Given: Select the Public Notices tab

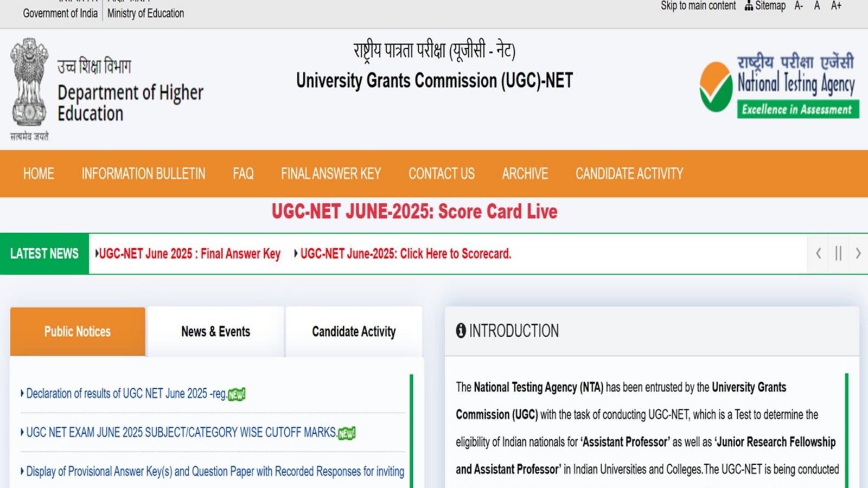Looking at the screenshot, I should [x=78, y=331].
